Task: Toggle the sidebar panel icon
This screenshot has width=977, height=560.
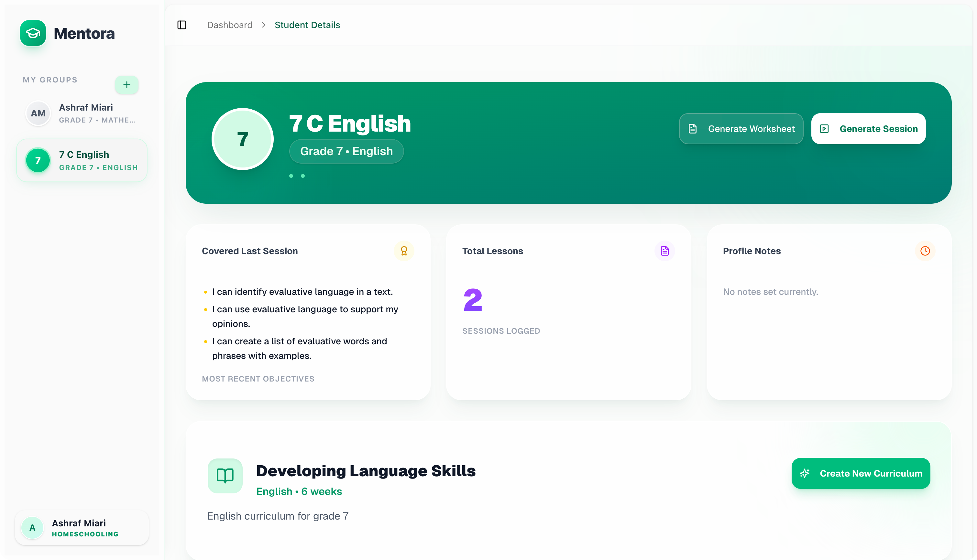Action: 181,25
